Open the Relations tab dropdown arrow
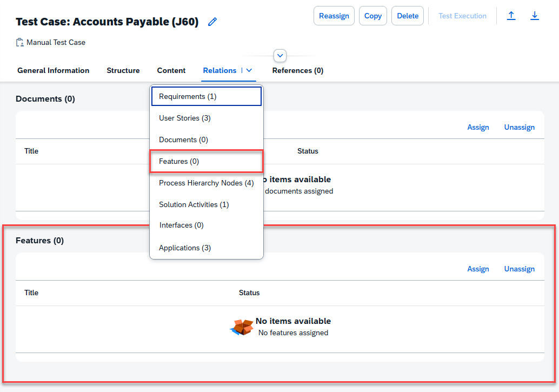This screenshot has height=392, width=559. [249, 70]
